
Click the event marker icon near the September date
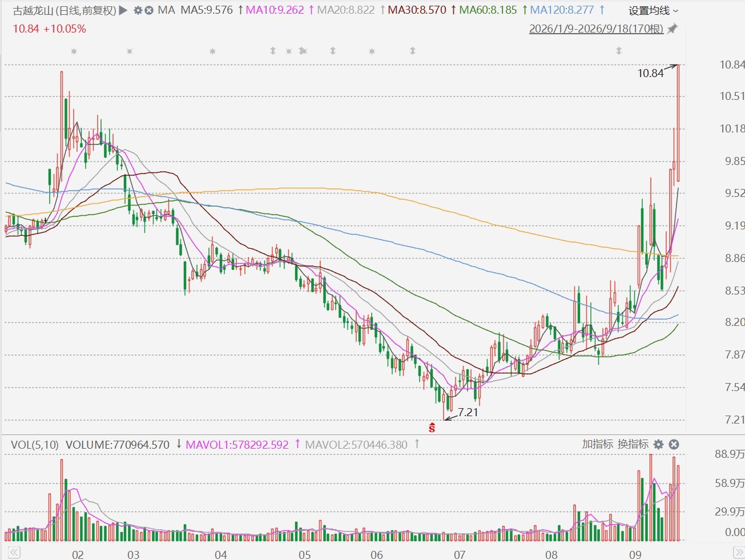[x=619, y=51]
